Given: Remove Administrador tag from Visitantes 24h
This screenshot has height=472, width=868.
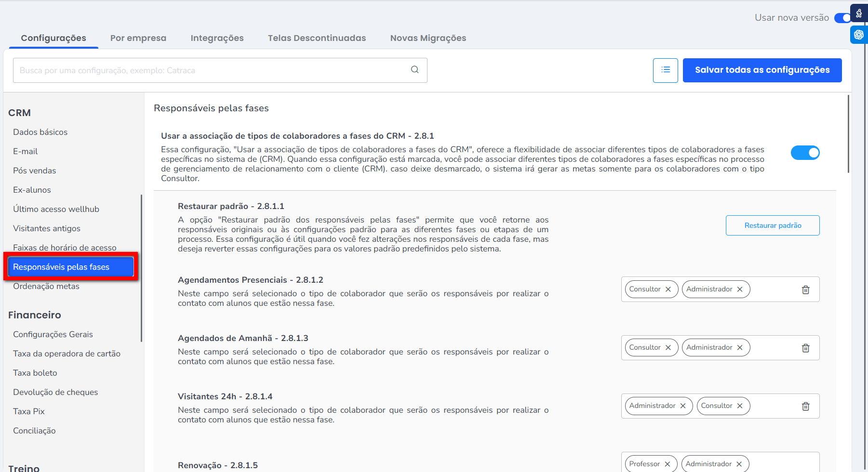Looking at the screenshot, I should tap(683, 406).
